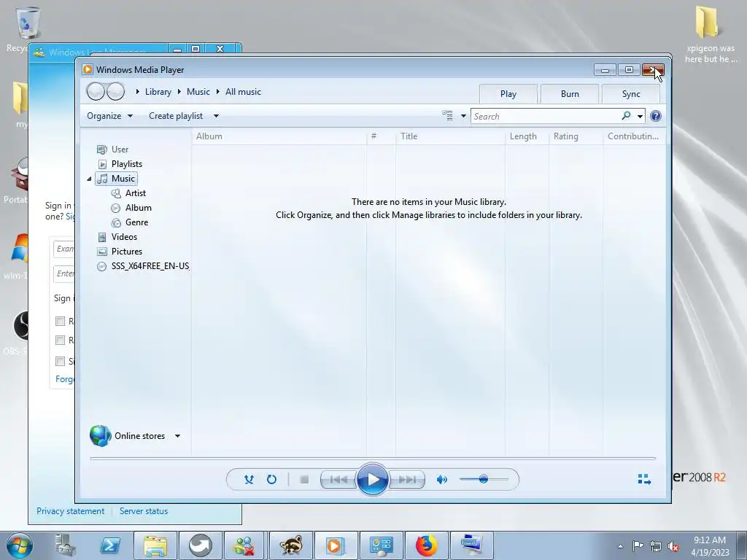This screenshot has width=747, height=560.
Task: Sort by the Title column header
Action: coord(450,136)
